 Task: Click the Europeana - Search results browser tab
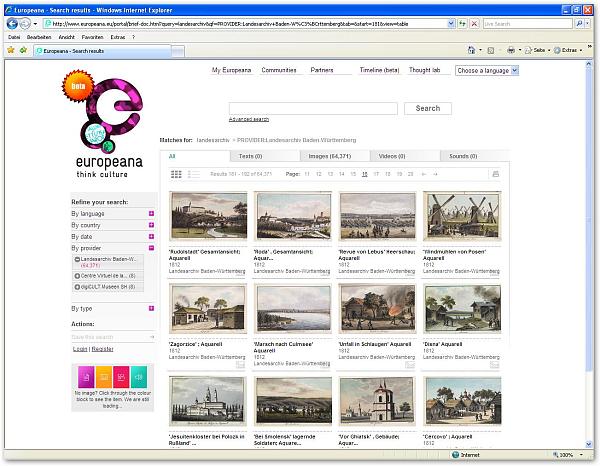point(103,51)
